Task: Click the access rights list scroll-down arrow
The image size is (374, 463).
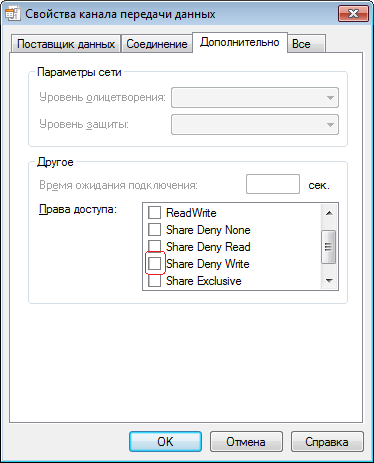Action: [x=329, y=281]
